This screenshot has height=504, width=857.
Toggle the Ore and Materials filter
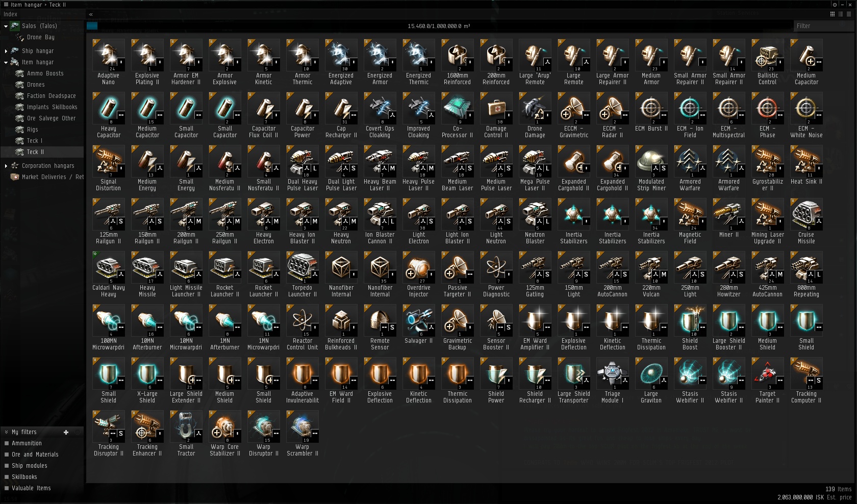7,455
